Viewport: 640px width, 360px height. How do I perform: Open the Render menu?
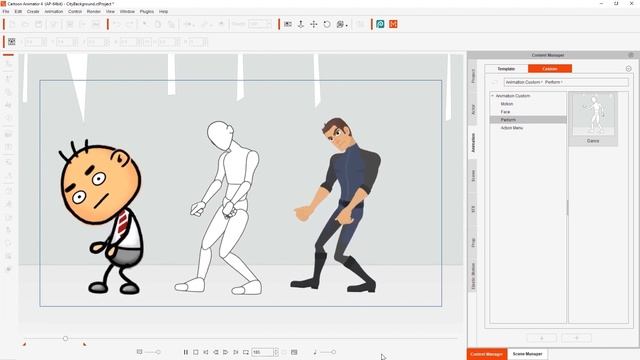pyautogui.click(x=93, y=11)
